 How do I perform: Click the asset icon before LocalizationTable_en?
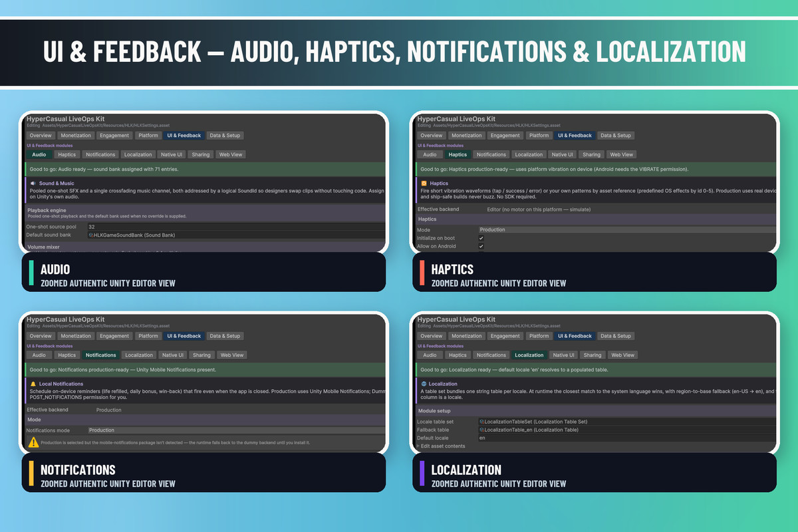pos(482,430)
